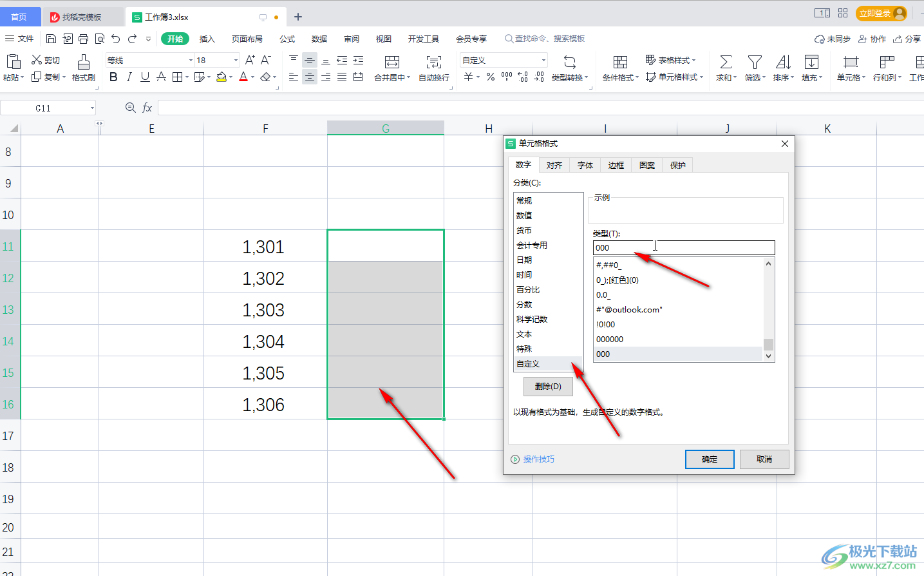
Task: Redo the last action
Action: coord(132,39)
